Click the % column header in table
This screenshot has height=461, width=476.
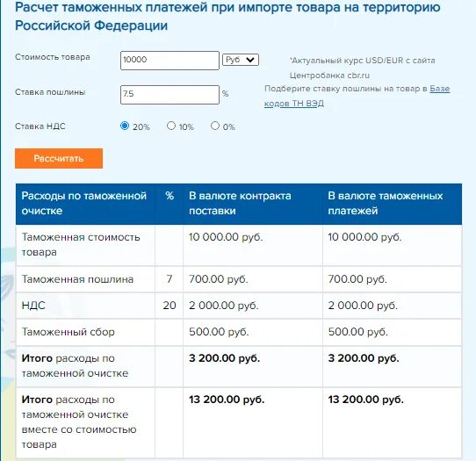(x=169, y=196)
